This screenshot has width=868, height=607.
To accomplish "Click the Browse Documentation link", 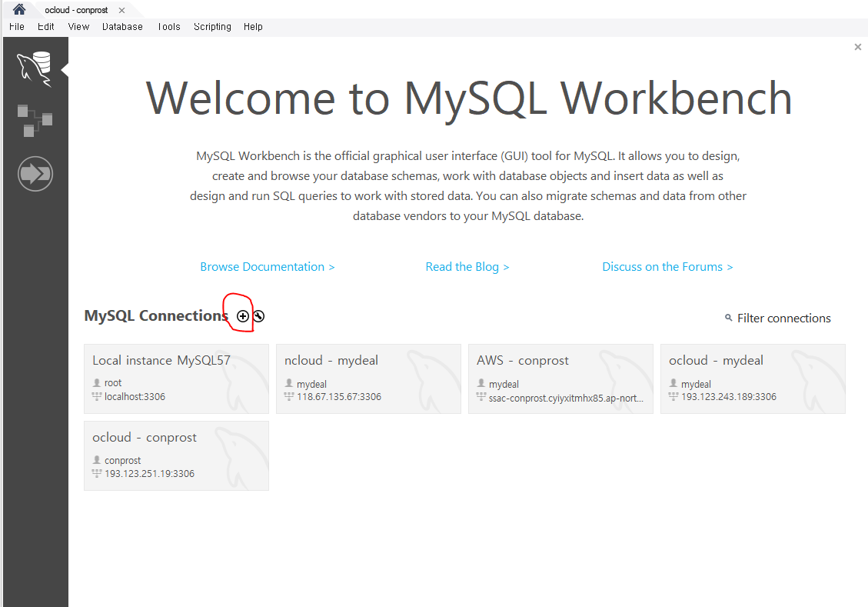I will point(267,266).
